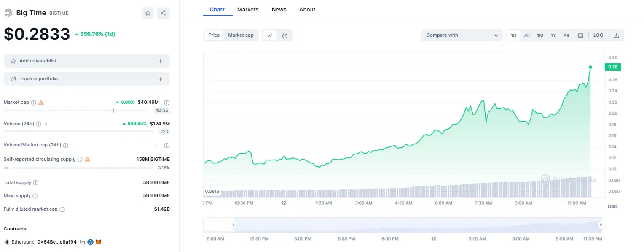Click the share icon button

(x=164, y=13)
